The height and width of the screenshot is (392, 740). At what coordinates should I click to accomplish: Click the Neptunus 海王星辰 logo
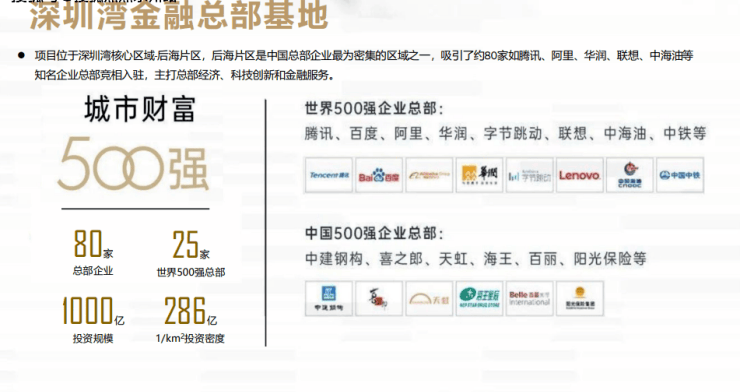point(479,299)
